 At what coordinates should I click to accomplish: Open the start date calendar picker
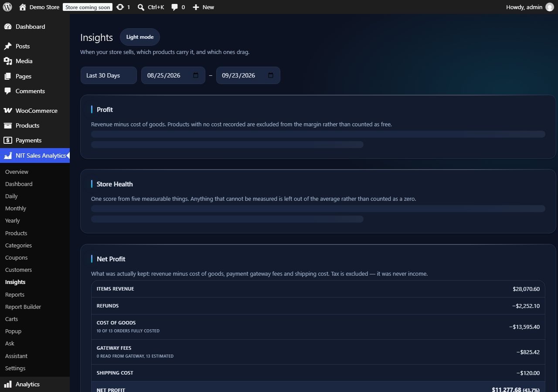pos(196,75)
